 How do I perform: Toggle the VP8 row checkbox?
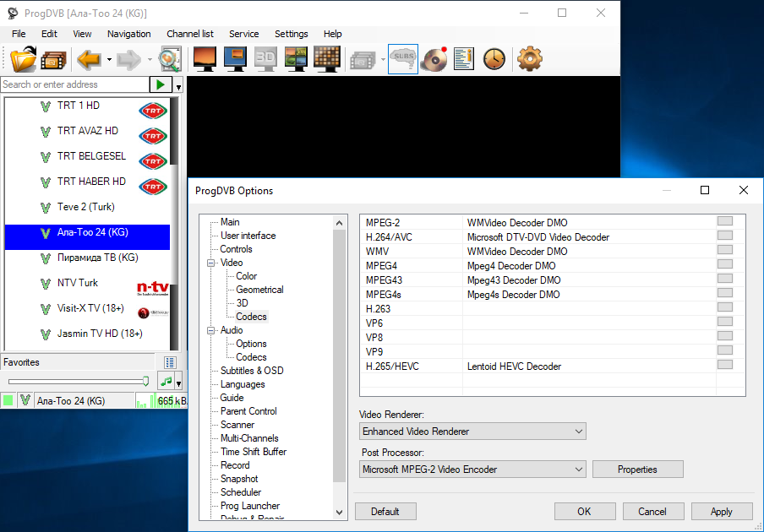[x=725, y=336]
